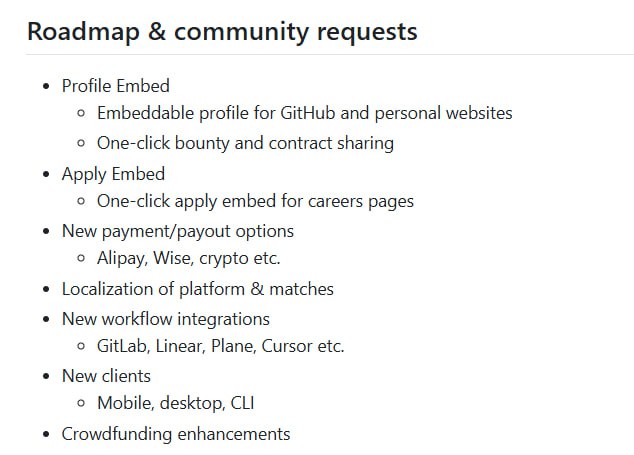
Task: Click "Crowdfunding enhancements" list item
Action: (x=175, y=434)
